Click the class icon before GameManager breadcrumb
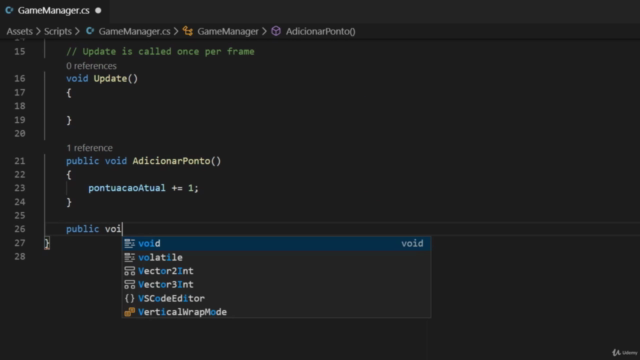The width and height of the screenshot is (640, 360). click(188, 31)
